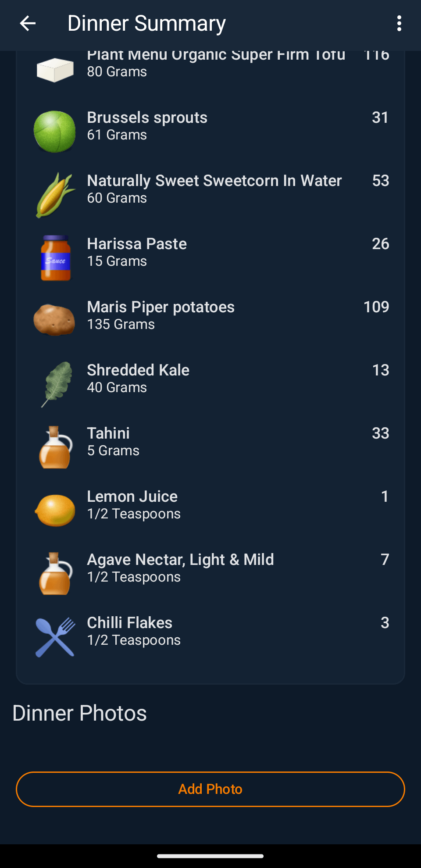Tap the Shredded Kale leaf icon

[56, 384]
